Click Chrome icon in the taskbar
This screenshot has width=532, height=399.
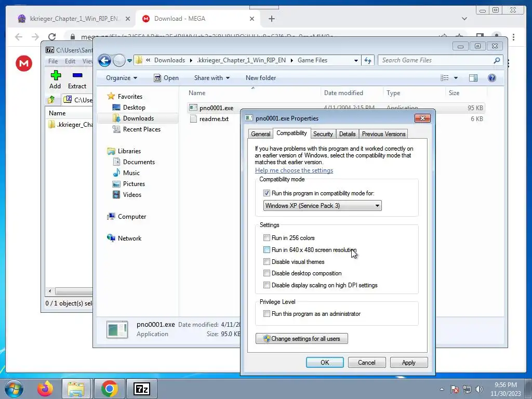(x=109, y=389)
